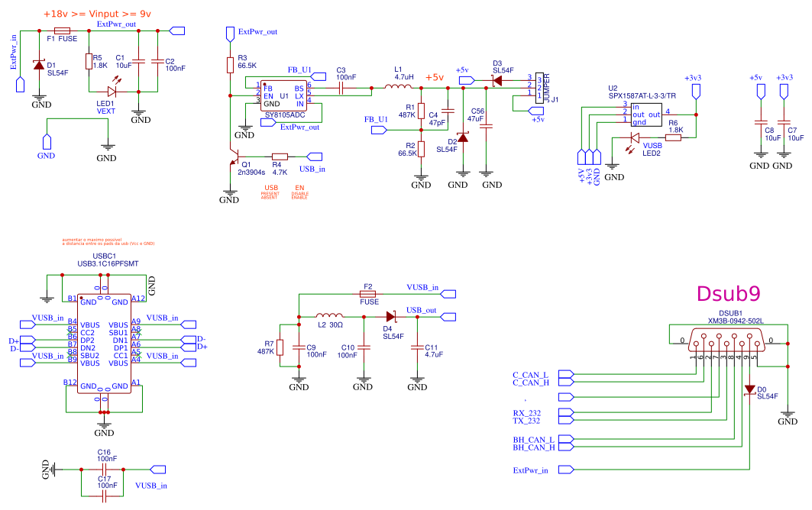Select the USBC1 connector symbol
The image size is (812, 510).
pyautogui.click(x=104, y=344)
